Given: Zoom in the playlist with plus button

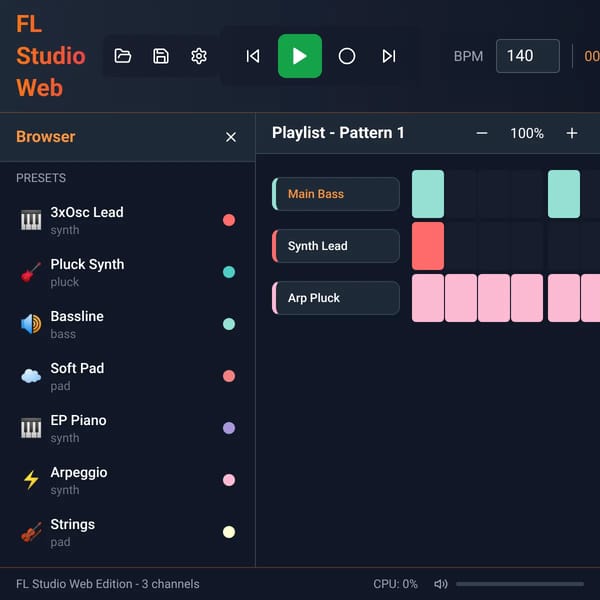Looking at the screenshot, I should [572, 133].
